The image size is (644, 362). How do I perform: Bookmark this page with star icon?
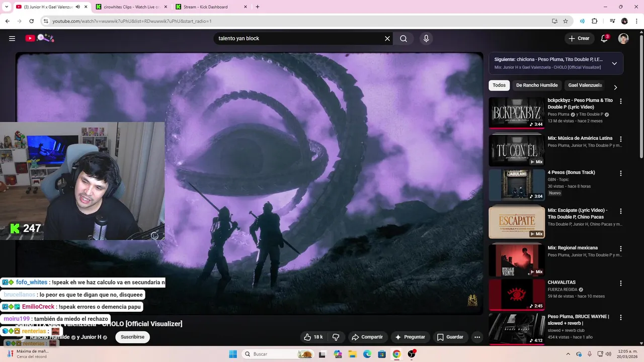coord(566,21)
